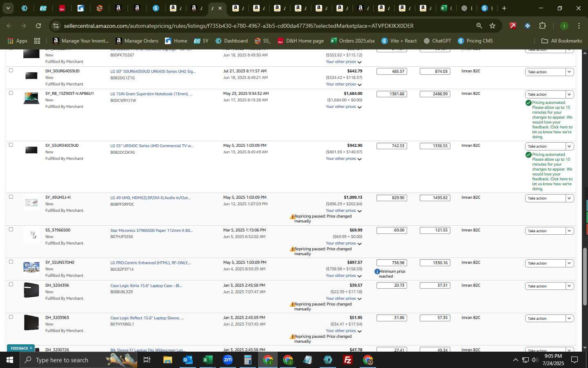Open Outlook from the taskbar
This screenshot has height=368, width=588.
[187, 360]
